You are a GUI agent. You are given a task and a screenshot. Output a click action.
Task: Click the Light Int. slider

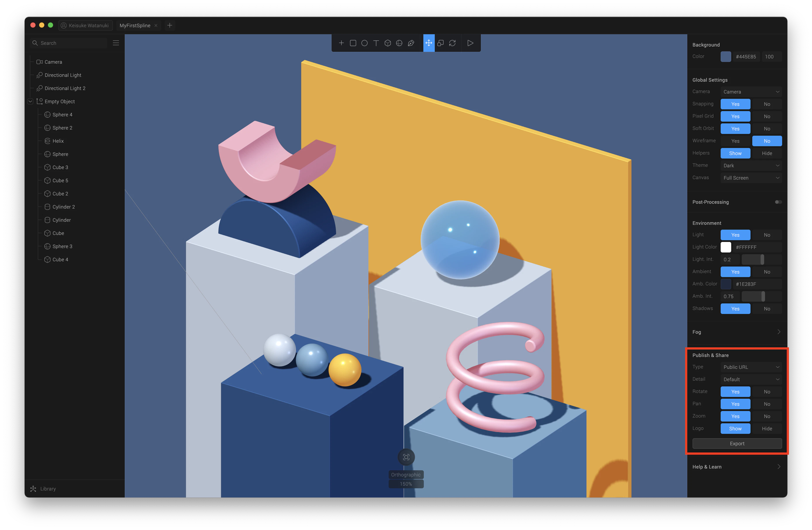click(761, 259)
